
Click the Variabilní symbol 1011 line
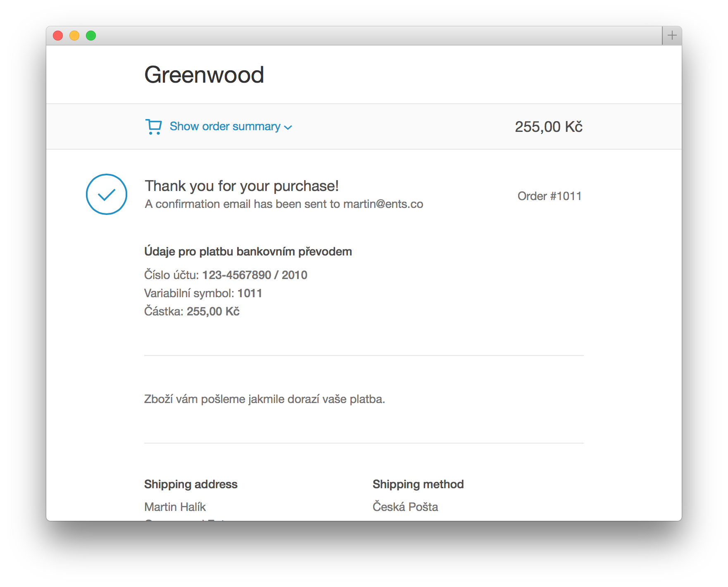click(203, 293)
